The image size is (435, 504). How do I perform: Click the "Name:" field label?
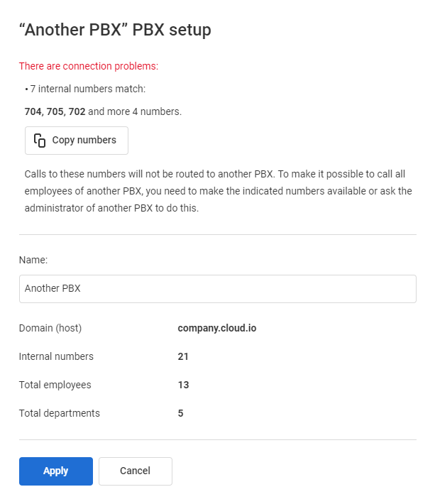coord(33,260)
